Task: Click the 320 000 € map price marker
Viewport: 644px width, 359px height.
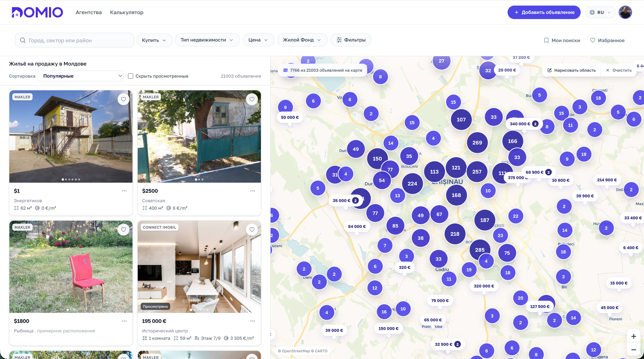Action: point(484,286)
